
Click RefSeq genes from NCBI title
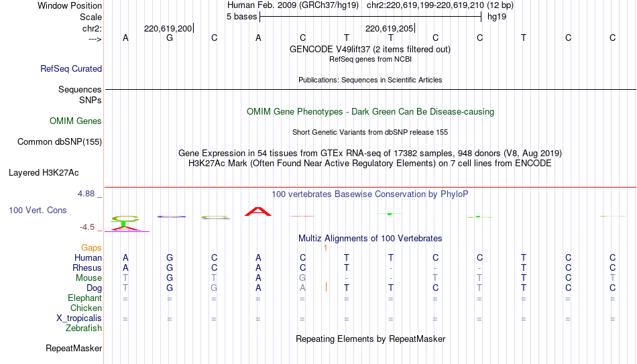(370, 59)
